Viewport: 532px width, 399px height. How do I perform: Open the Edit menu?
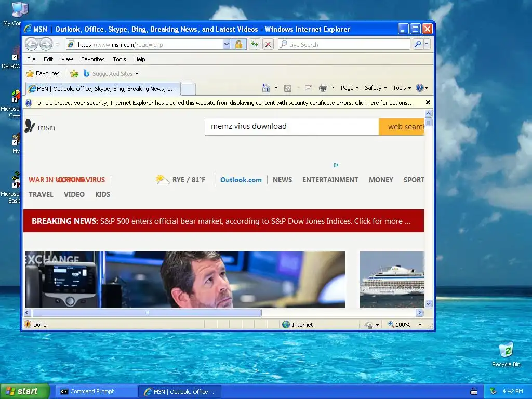[48, 59]
